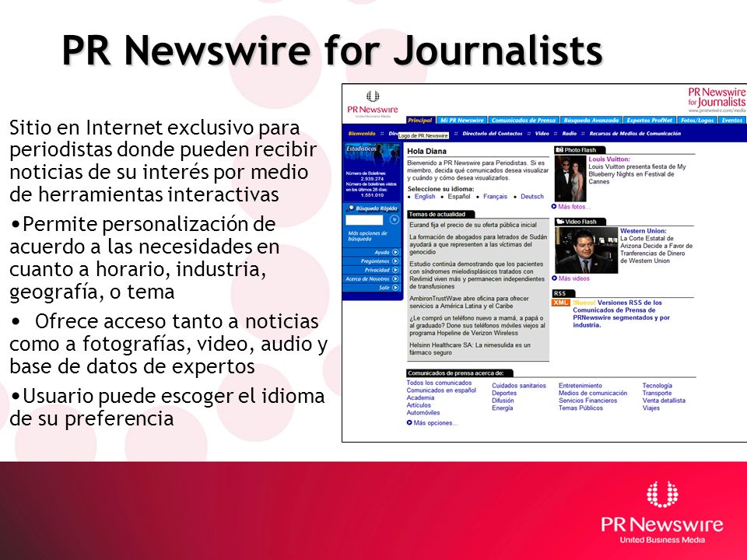Viewport: 747px width, 560px height.
Task: Open Recursos de Medios de Comunicación
Action: pos(635,134)
